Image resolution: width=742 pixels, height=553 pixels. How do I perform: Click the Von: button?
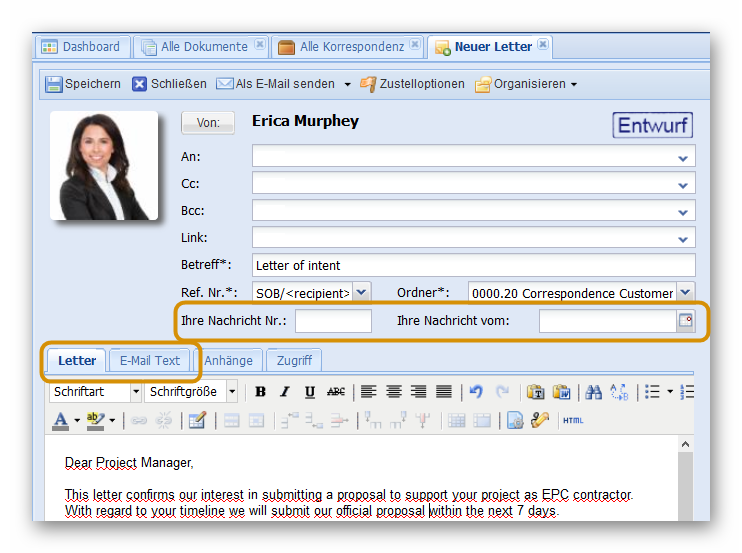click(208, 123)
